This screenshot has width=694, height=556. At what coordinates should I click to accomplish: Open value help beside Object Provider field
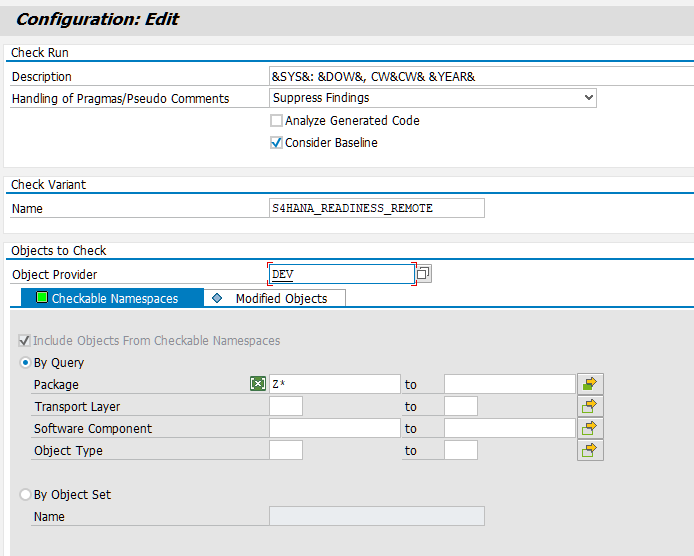click(424, 274)
